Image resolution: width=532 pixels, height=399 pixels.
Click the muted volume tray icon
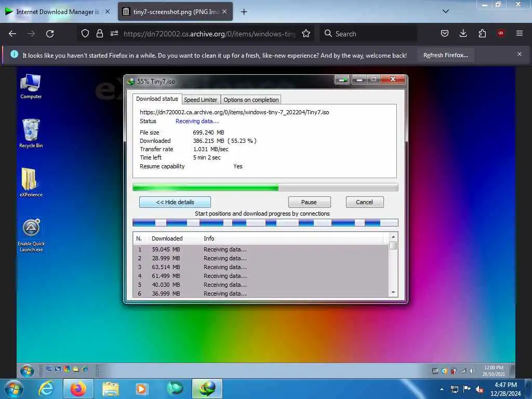point(480,389)
